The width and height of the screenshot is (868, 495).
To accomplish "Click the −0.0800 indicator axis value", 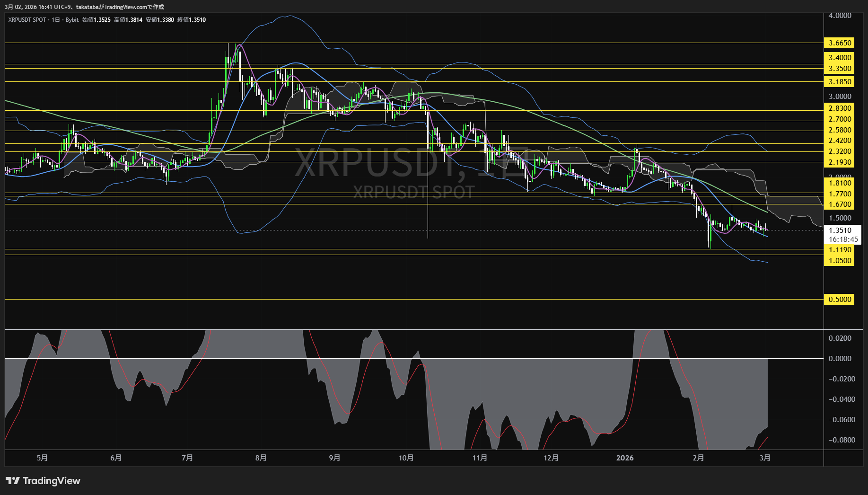I will 842,440.
